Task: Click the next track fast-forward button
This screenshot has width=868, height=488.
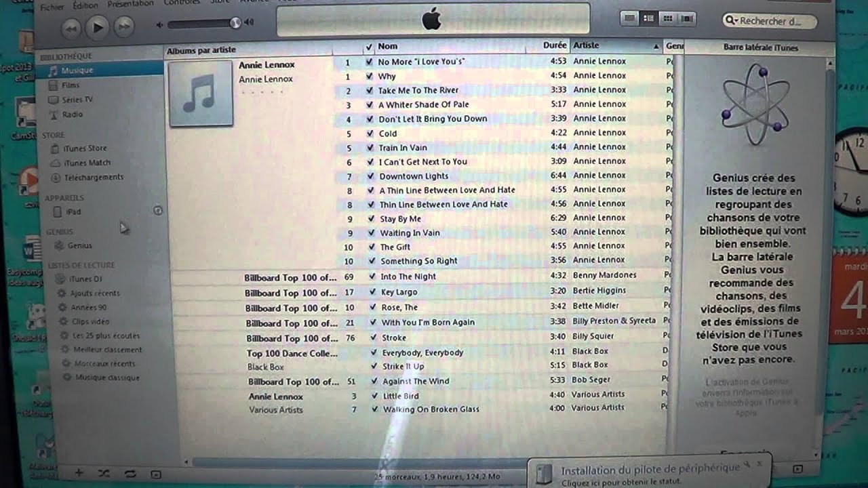Action: (123, 26)
